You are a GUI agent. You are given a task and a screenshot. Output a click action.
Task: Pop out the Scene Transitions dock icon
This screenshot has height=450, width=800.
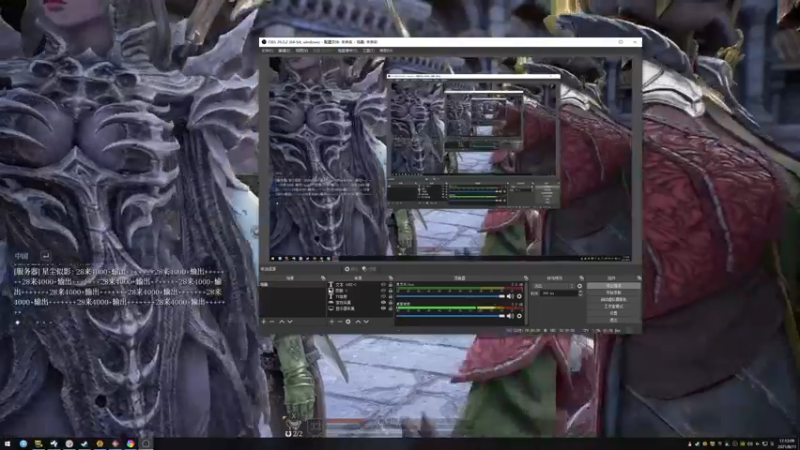tap(581, 278)
